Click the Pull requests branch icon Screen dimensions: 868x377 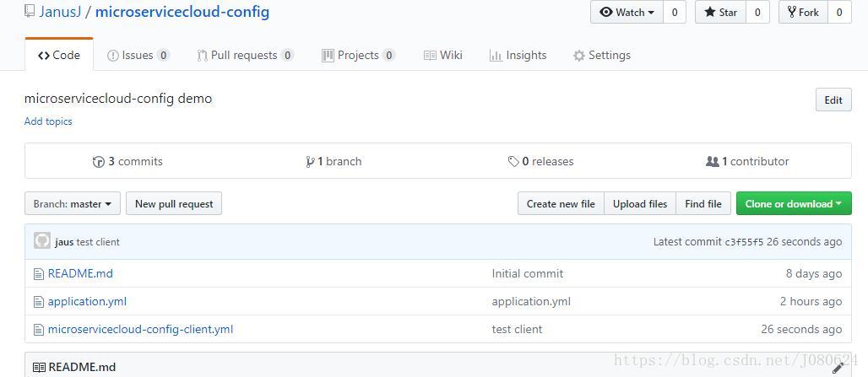coord(202,56)
